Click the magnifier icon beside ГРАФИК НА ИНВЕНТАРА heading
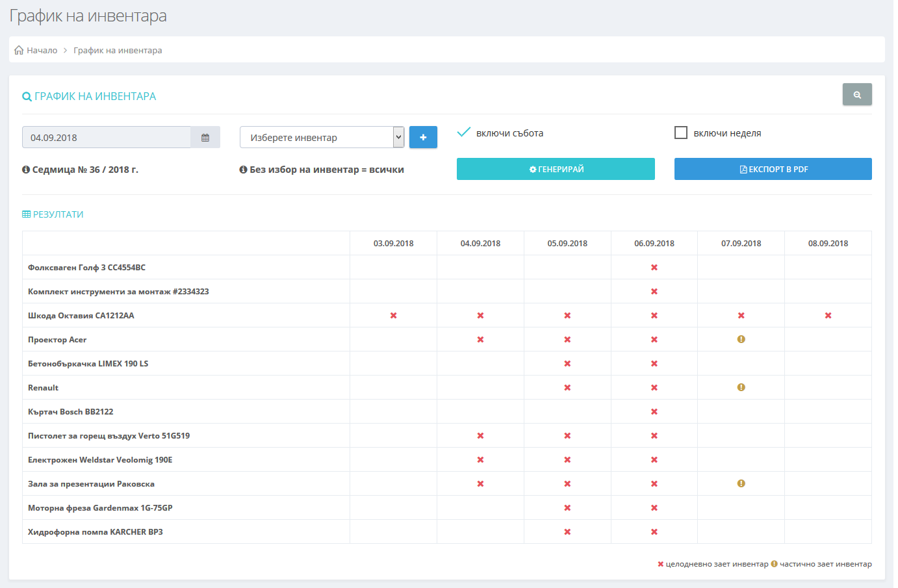Screen dimensions: 898x588 point(27,97)
